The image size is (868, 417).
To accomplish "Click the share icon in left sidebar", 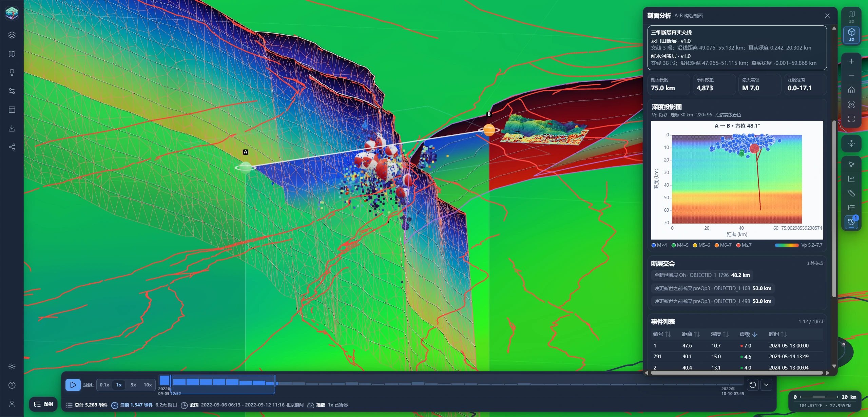I will pyautogui.click(x=12, y=147).
